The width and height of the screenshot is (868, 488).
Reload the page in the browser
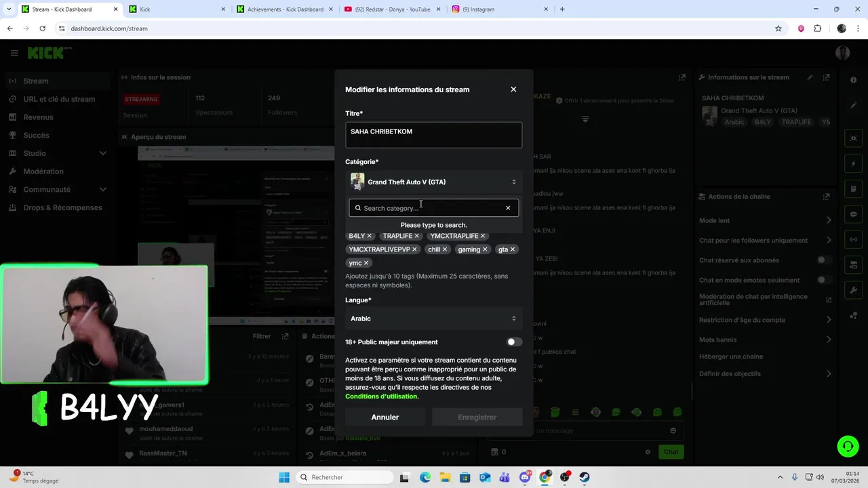pyautogui.click(x=42, y=28)
